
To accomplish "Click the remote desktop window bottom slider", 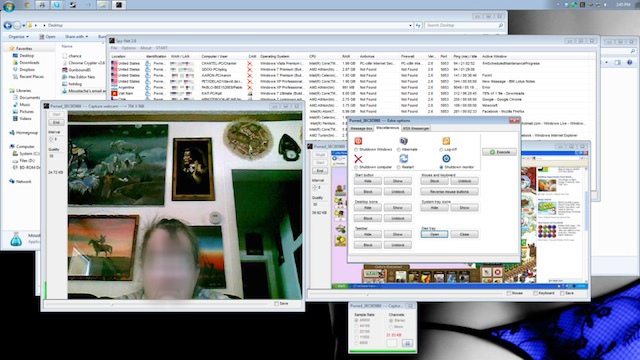I will pyautogui.click(x=406, y=293).
